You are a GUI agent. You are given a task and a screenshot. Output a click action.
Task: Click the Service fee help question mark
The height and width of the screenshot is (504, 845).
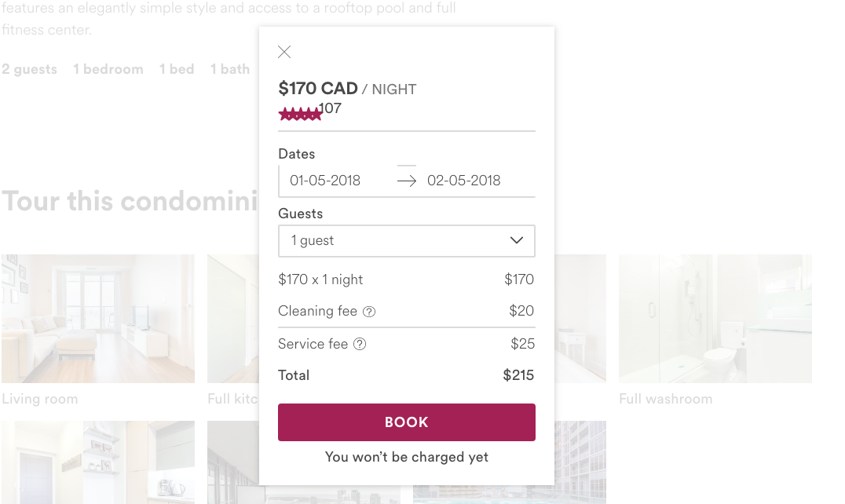[360, 344]
